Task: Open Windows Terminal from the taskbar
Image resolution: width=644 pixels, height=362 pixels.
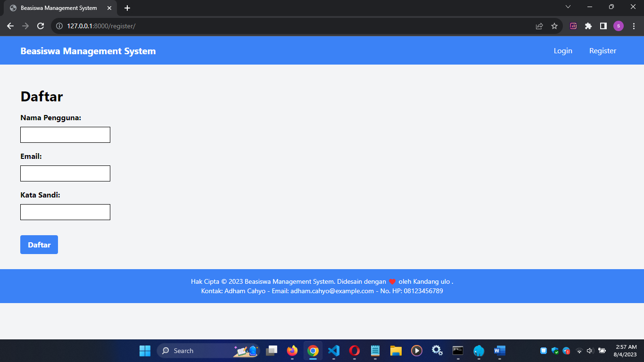Action: click(x=458, y=351)
